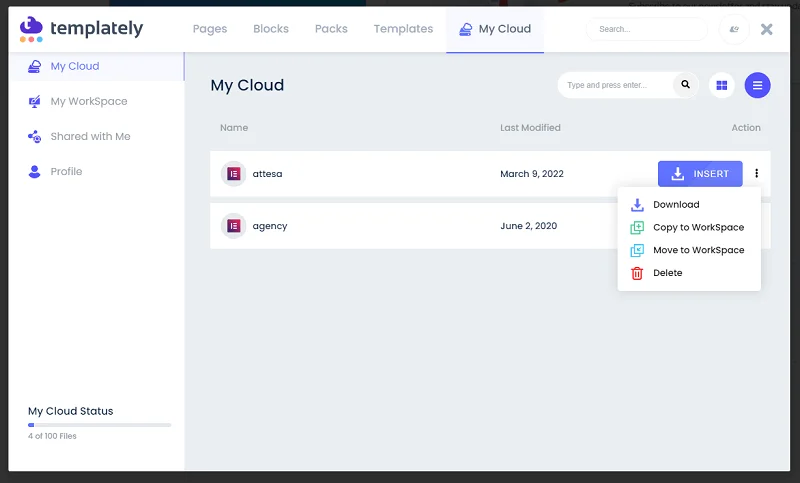This screenshot has width=800, height=483.
Task: Click the Templately logo
Action: pos(82,29)
